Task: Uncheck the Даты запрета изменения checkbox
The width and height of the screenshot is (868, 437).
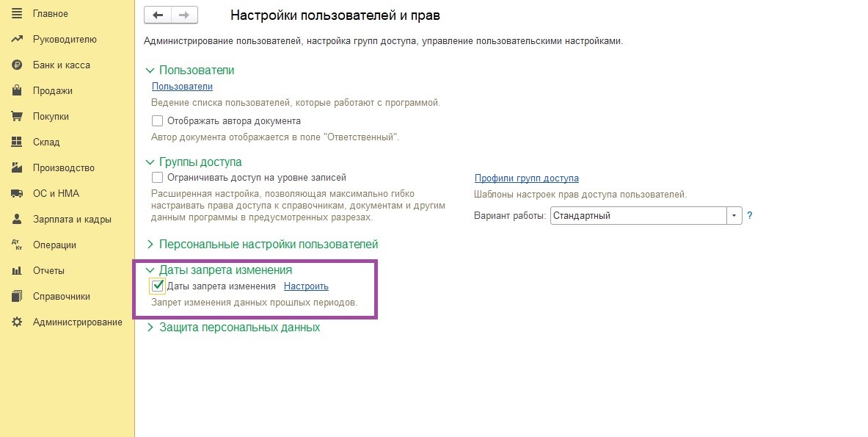Action: click(x=158, y=286)
